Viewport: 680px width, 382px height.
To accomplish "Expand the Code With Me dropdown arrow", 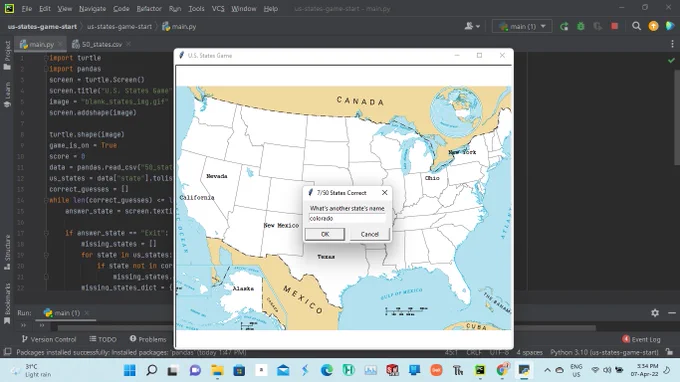I will click(x=478, y=27).
